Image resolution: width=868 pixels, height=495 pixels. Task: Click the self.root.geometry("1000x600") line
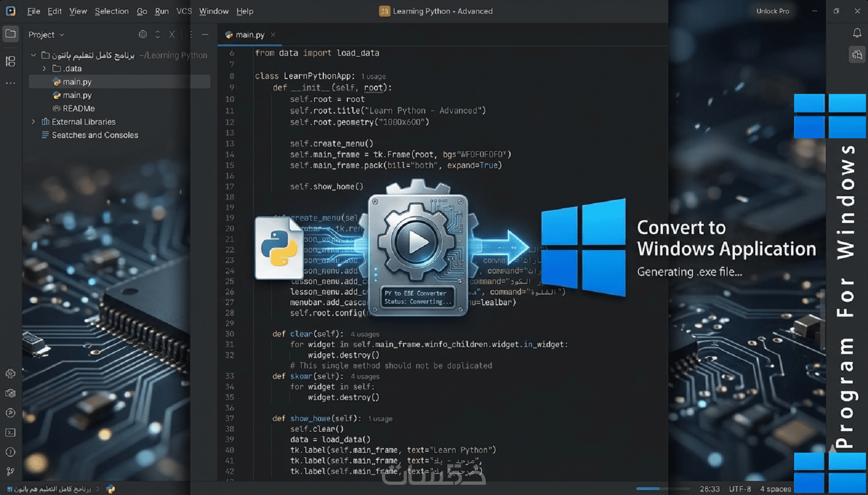pos(359,122)
